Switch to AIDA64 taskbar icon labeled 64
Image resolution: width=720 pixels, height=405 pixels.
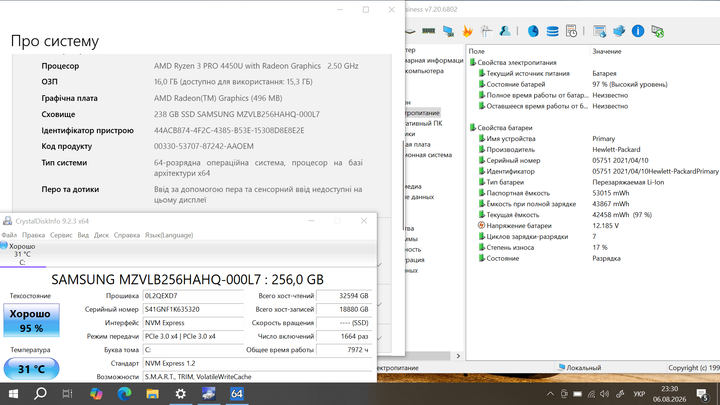[236, 394]
